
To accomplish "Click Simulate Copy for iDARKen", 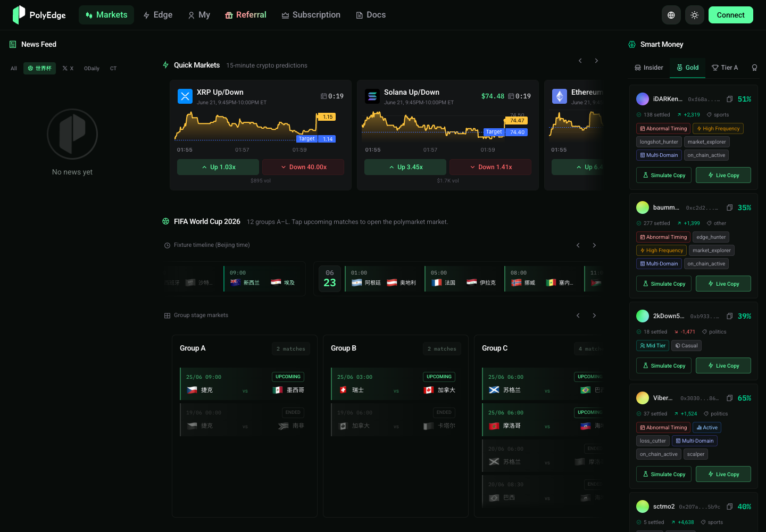I will click(x=664, y=175).
